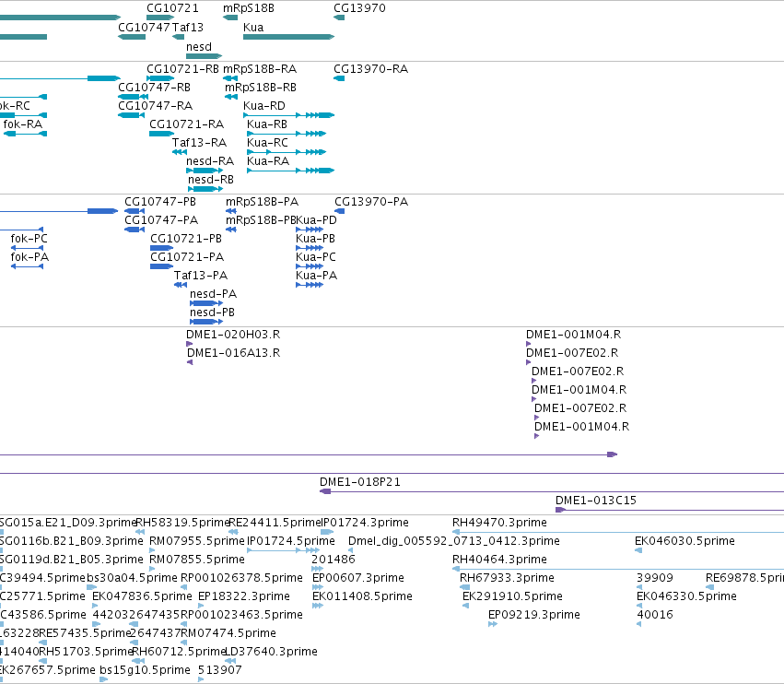Click EST RE24411.5prime label

click(275, 523)
